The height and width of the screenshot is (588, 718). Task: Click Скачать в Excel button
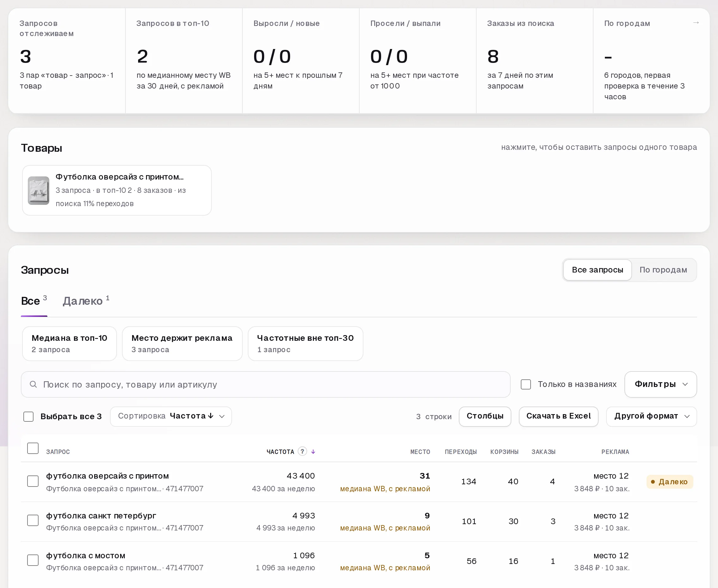[x=558, y=416]
